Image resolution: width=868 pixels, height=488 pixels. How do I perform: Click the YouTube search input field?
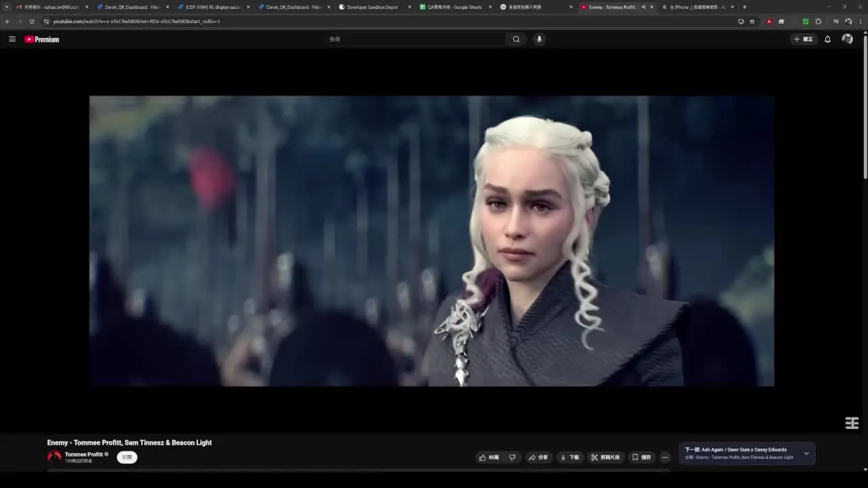point(415,39)
